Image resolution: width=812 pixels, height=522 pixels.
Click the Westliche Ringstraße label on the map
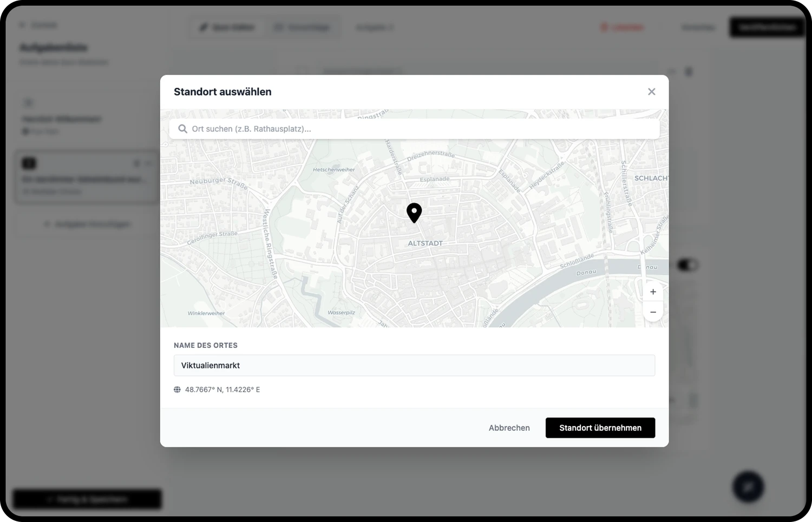pyautogui.click(x=270, y=245)
